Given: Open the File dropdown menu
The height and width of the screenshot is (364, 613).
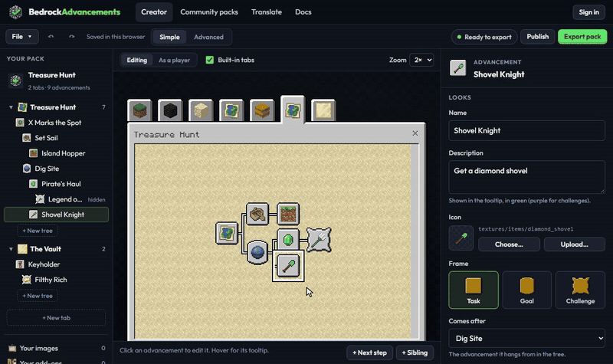Looking at the screenshot, I should pyautogui.click(x=22, y=37).
